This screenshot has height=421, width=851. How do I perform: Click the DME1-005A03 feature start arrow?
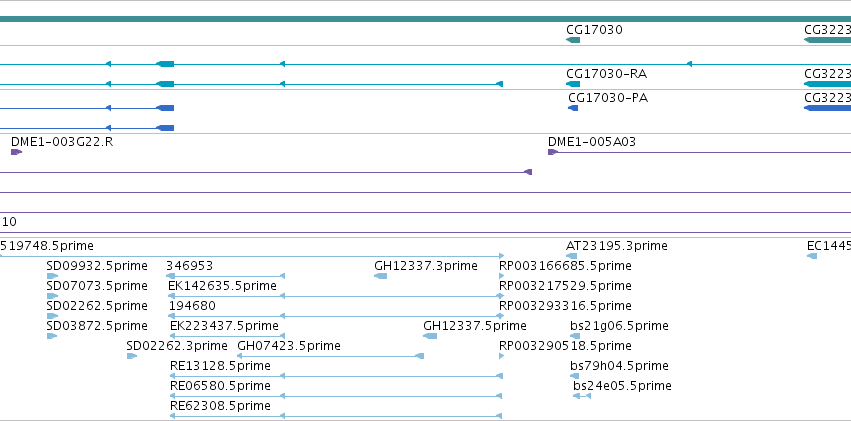(553, 152)
